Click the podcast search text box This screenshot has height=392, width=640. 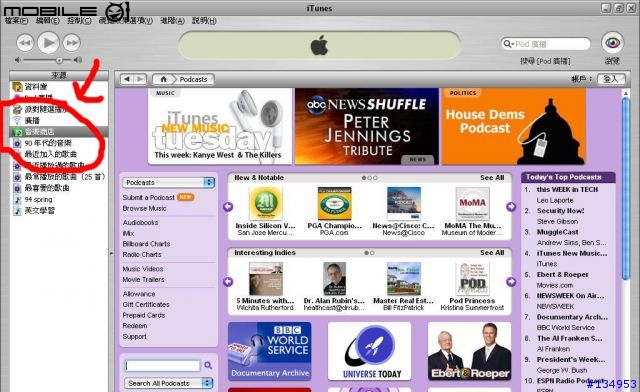click(162, 365)
